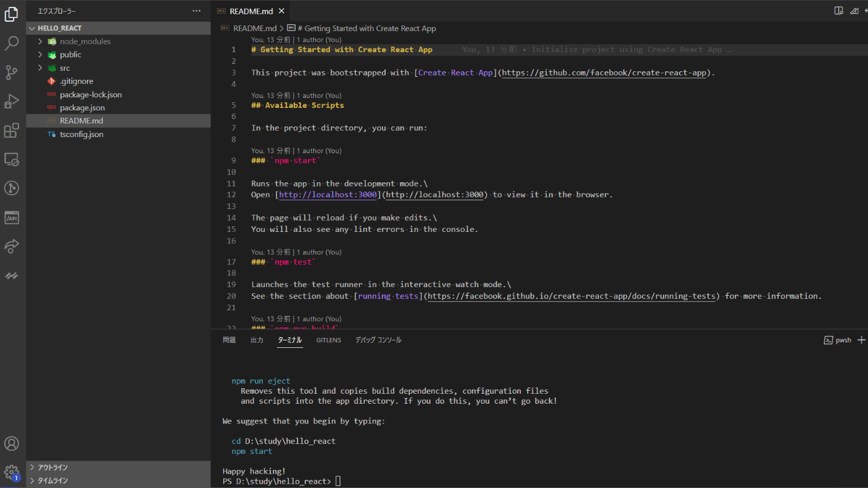Switch to the GITLENS panel tab
This screenshot has width=868, height=488.
[329, 340]
